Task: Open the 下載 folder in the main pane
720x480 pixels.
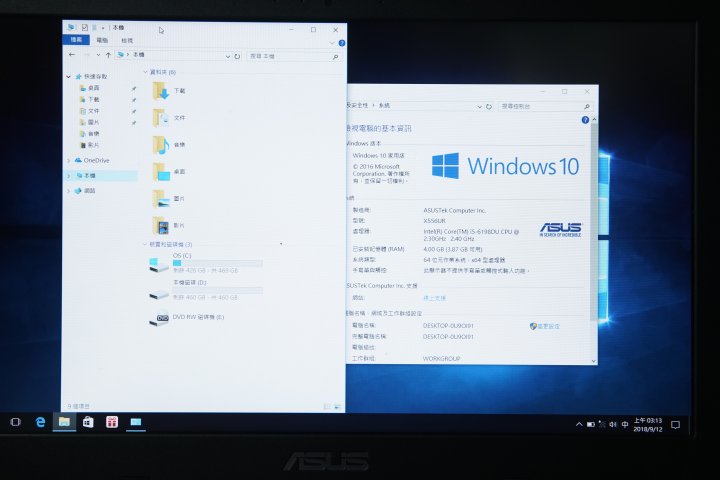Action: (169, 90)
